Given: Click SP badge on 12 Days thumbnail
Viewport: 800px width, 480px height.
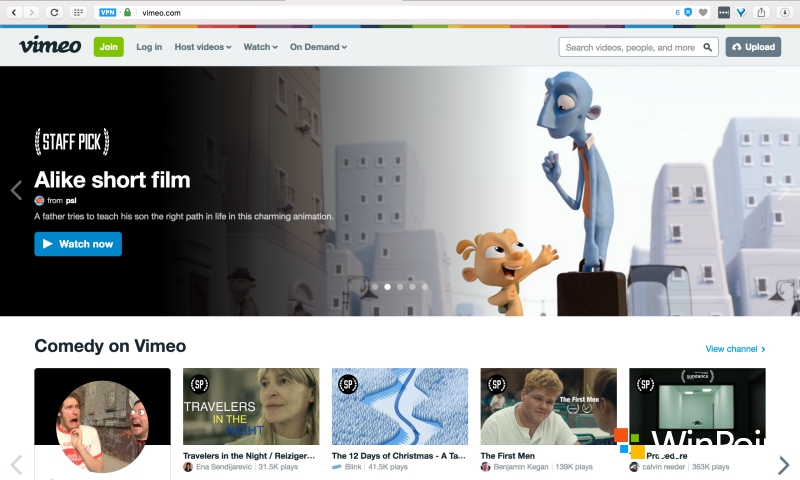Looking at the screenshot, I should tap(348, 384).
